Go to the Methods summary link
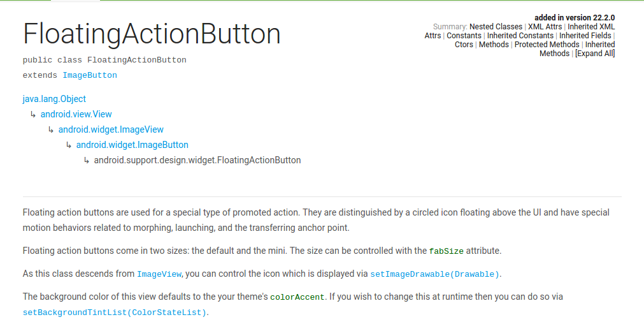 tap(494, 45)
